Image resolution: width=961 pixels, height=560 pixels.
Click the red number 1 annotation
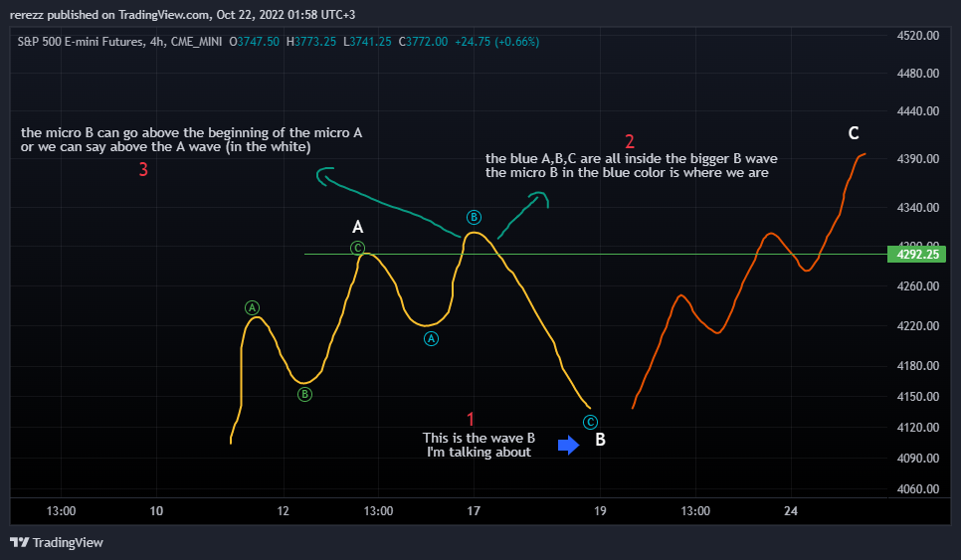[471, 419]
